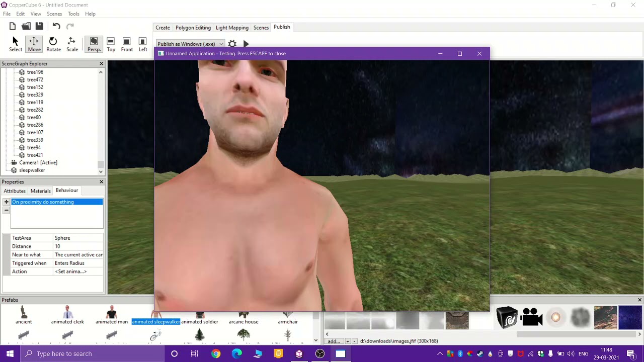
Task: Remove the behaviour with the minus button
Action: coord(6,210)
